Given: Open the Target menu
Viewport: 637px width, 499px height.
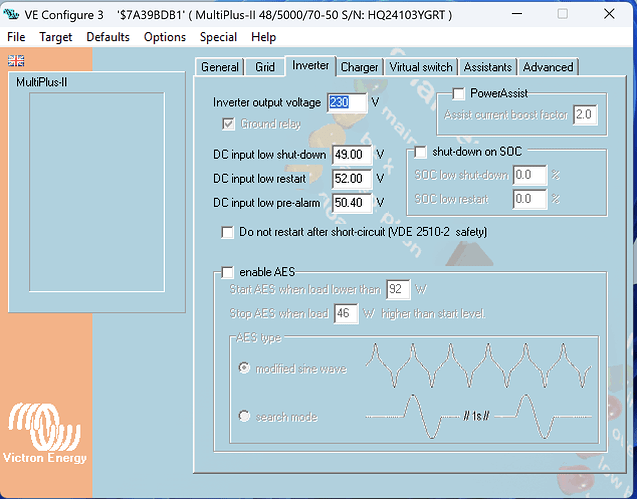Looking at the screenshot, I should (56, 37).
